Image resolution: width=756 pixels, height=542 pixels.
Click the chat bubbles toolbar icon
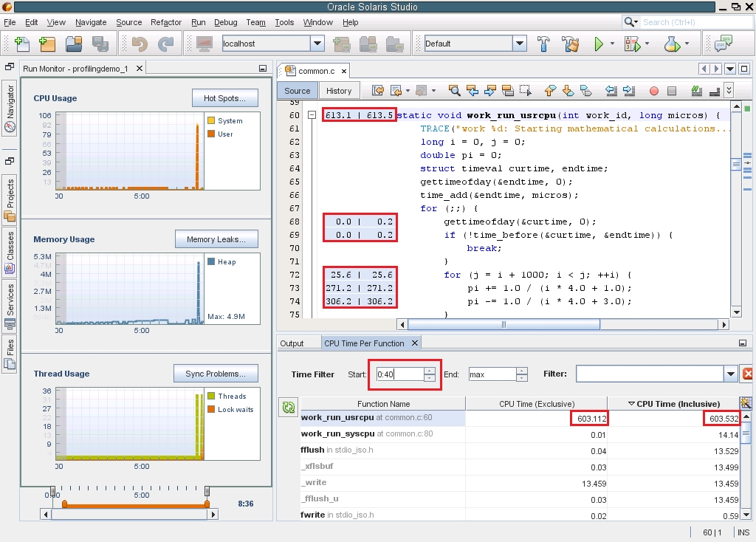coord(724,44)
